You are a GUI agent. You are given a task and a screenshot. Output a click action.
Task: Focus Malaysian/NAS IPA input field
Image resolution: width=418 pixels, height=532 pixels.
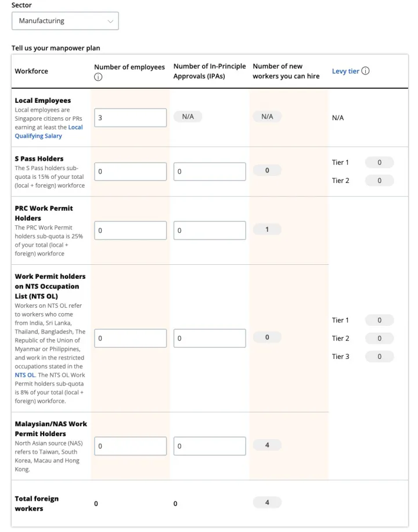(209, 446)
